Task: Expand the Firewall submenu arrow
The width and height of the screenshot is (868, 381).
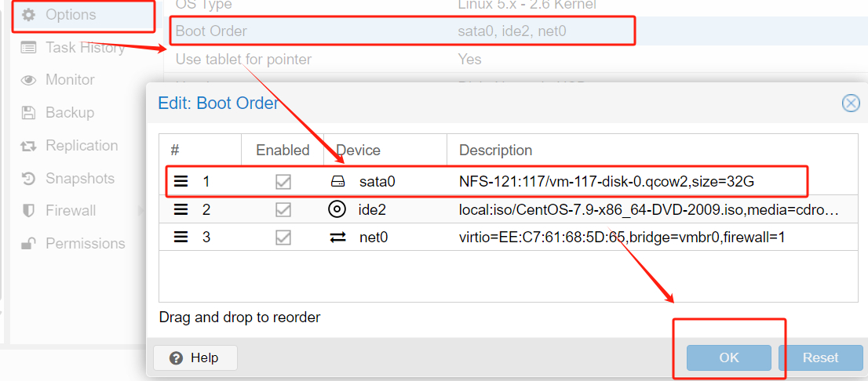Action: click(140, 211)
